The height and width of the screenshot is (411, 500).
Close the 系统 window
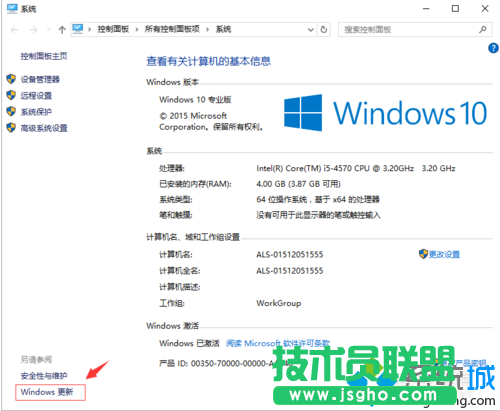pos(485,9)
